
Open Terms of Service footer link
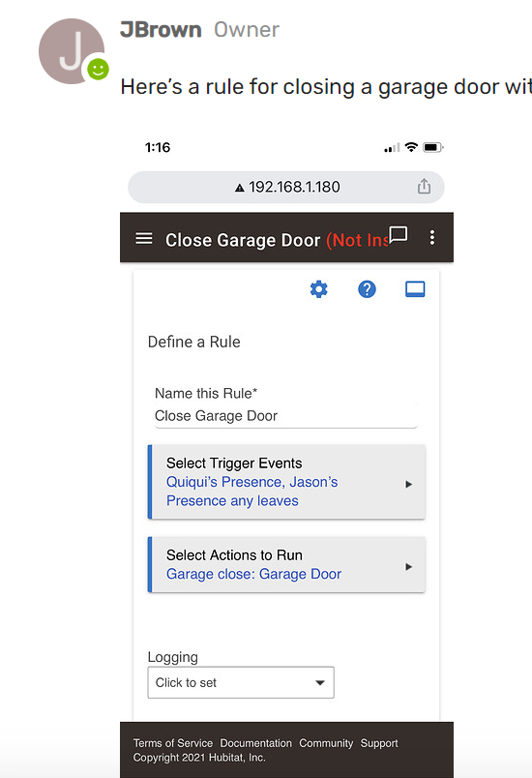(172, 743)
